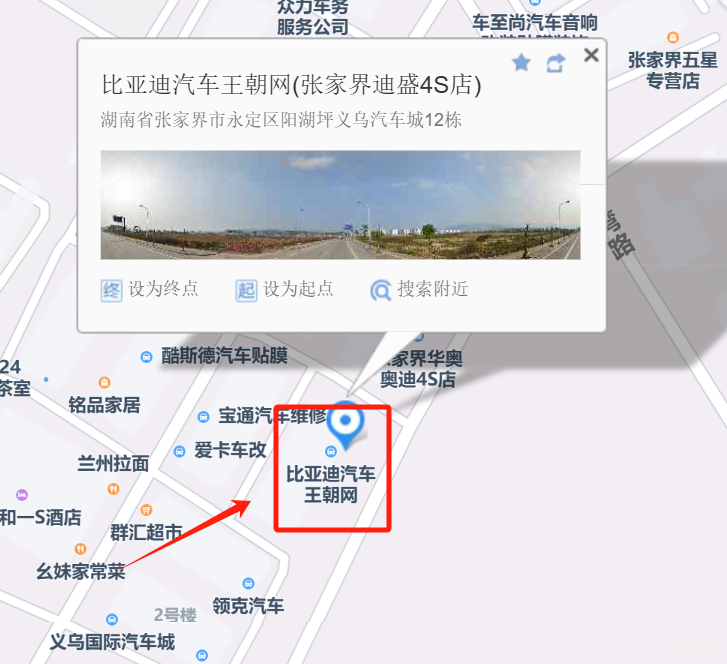Click the 铭品家居 shopping icon
Screen dimensions: 727x664
[105, 383]
